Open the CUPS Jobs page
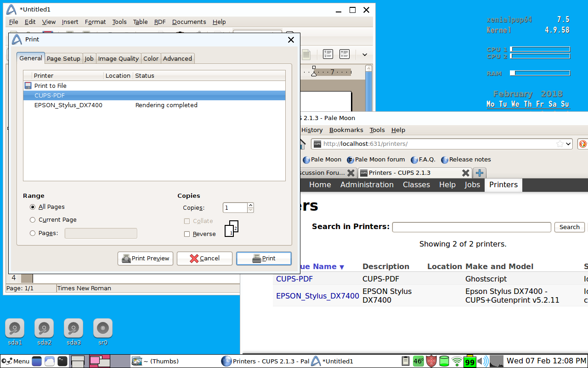 (x=472, y=185)
